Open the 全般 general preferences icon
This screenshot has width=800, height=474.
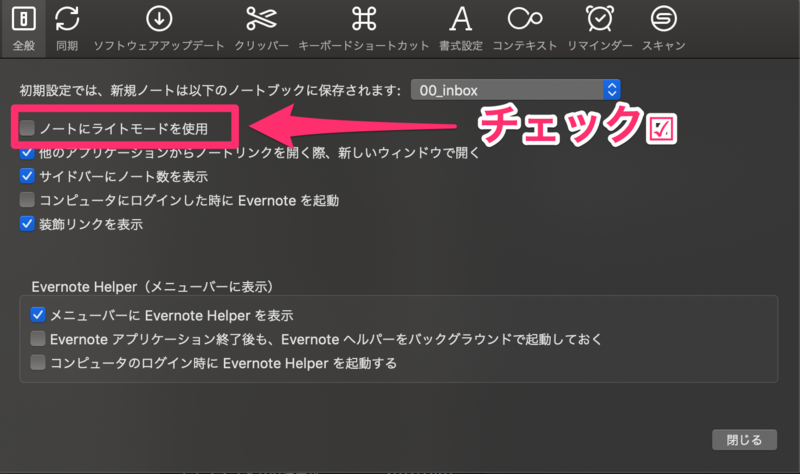(23, 19)
